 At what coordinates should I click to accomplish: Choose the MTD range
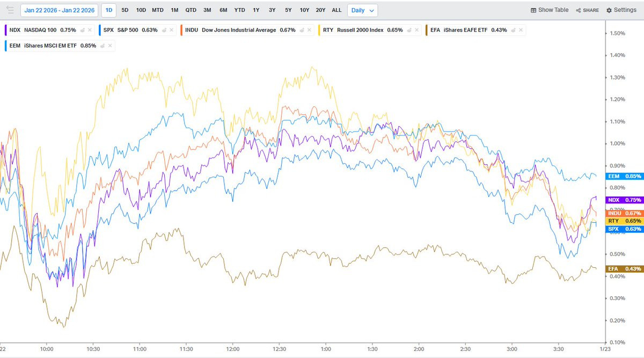[158, 10]
